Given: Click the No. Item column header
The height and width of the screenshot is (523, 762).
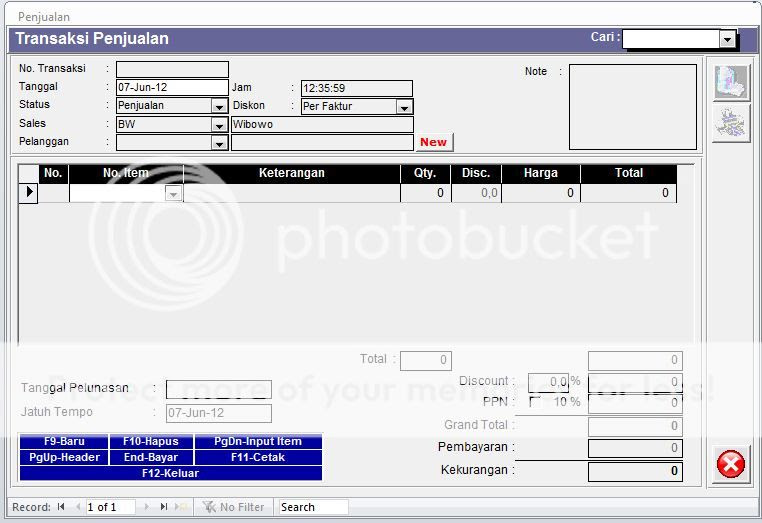Looking at the screenshot, I should [x=126, y=174].
